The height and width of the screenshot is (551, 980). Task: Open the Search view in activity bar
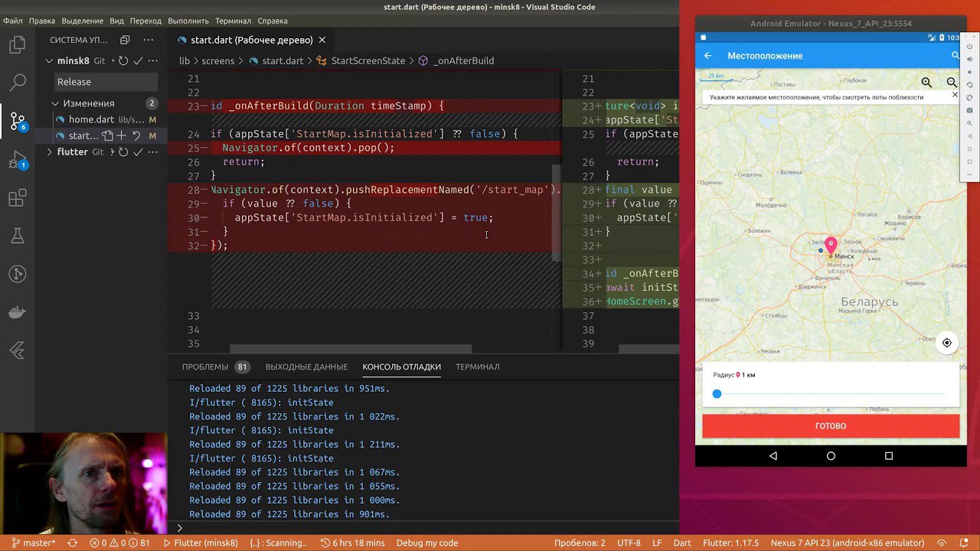point(17,82)
